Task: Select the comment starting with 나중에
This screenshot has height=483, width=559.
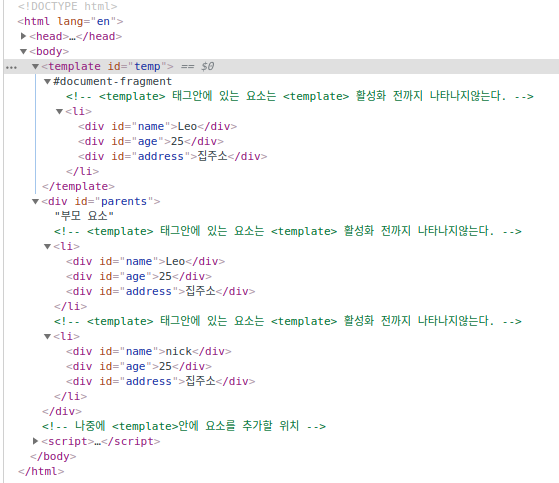Action: (x=184, y=426)
